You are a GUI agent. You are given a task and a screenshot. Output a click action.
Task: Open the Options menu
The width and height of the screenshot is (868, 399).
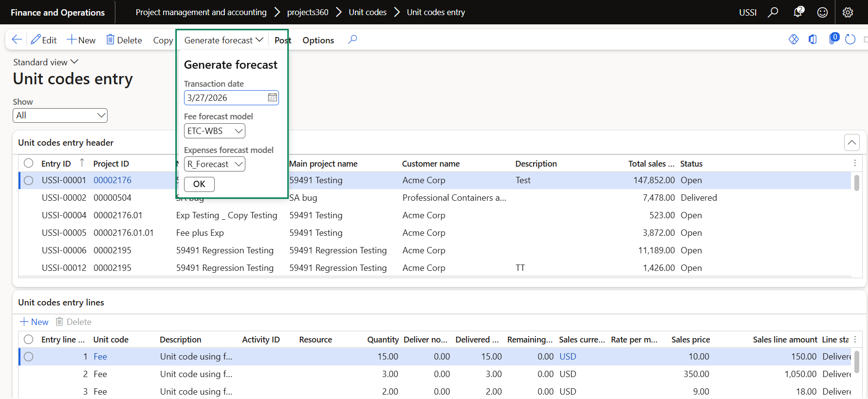pyautogui.click(x=318, y=40)
